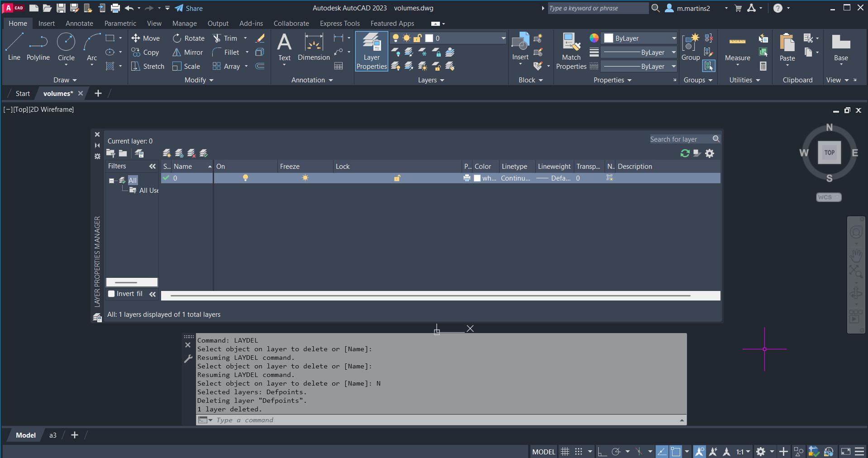The image size is (868, 458).
Task: Collapse the All filters tree node
Action: coord(111,181)
